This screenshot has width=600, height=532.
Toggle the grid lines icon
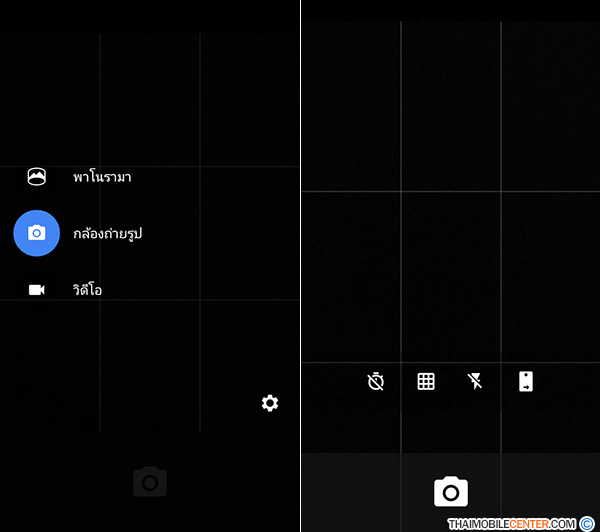(x=426, y=381)
